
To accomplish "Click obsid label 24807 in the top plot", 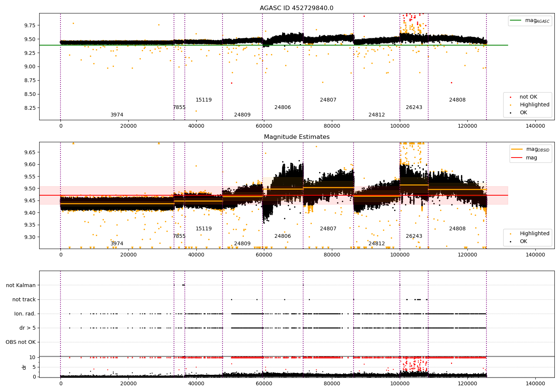I will pyautogui.click(x=328, y=100).
